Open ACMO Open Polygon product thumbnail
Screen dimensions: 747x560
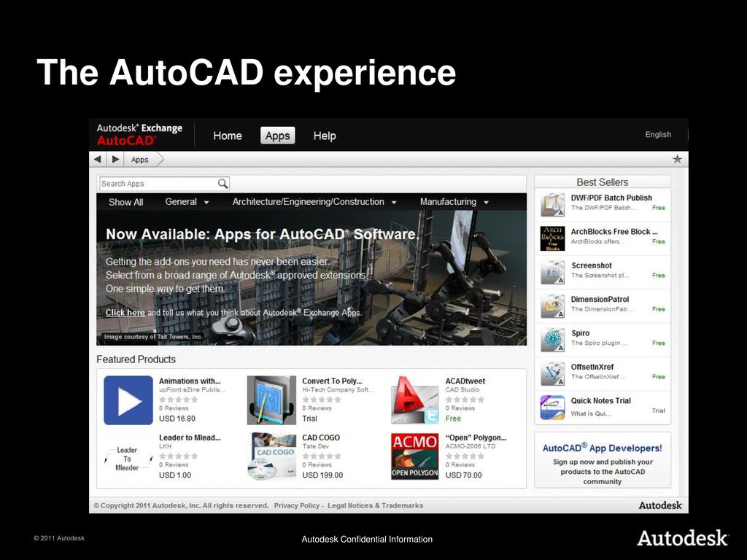pyautogui.click(x=415, y=456)
